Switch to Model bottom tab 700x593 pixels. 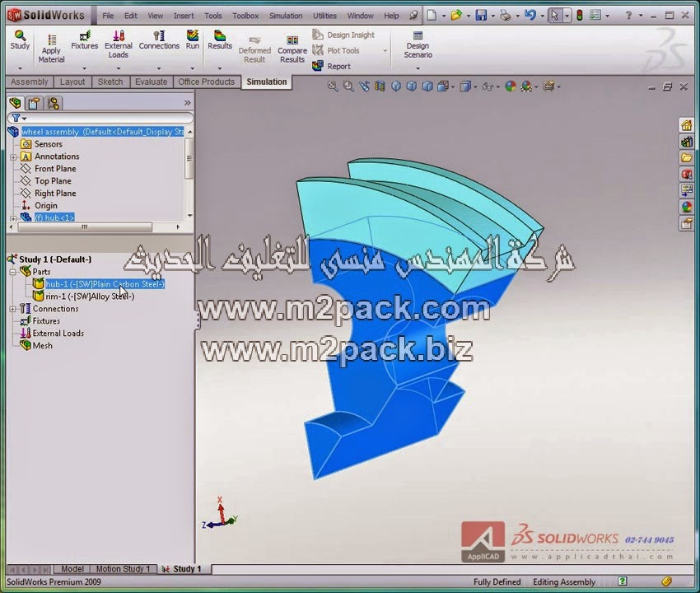click(72, 569)
